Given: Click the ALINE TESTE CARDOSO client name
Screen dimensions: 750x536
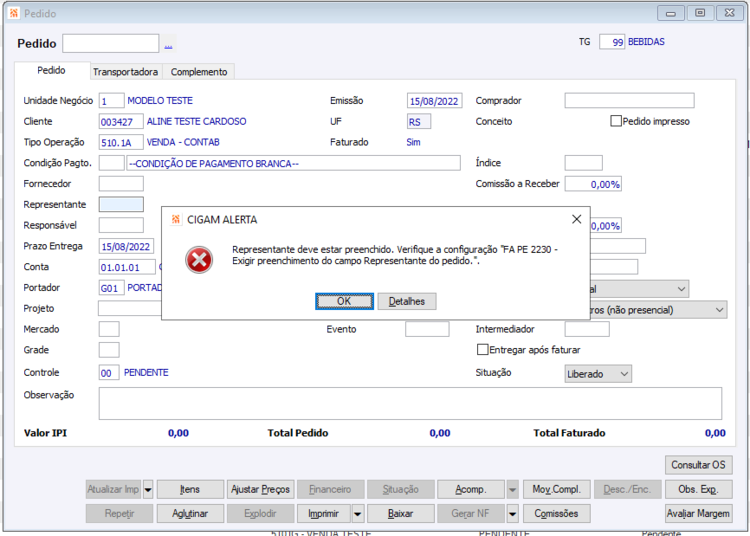Looking at the screenshot, I should (197, 121).
